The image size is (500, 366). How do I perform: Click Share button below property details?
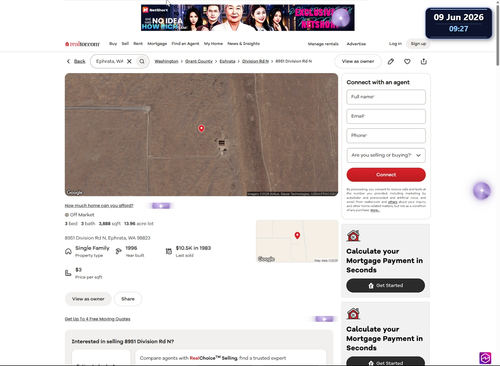(x=128, y=299)
